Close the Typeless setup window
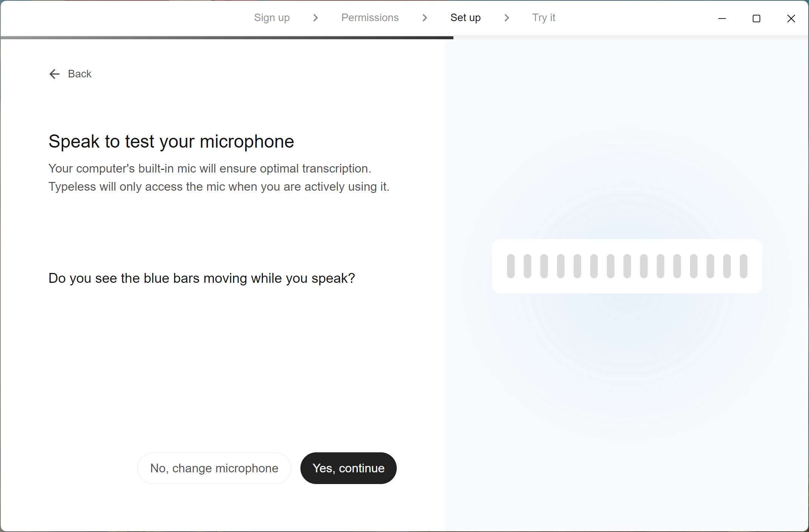 click(x=791, y=19)
